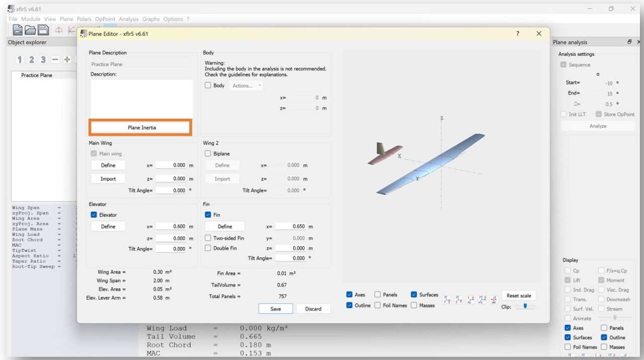644x360 pixels.
Task: Click the plus expand icon in Object explorer
Action: [67, 60]
